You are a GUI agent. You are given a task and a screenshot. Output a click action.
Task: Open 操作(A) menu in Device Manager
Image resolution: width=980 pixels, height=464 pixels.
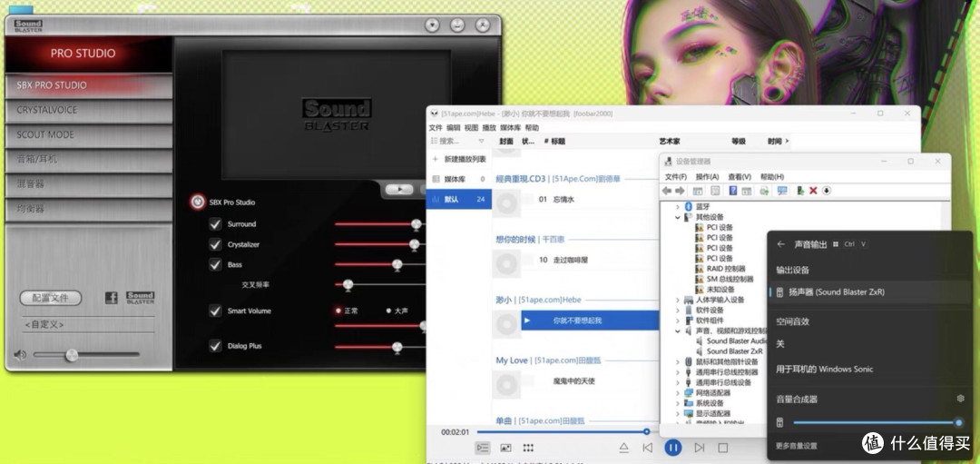click(x=707, y=177)
